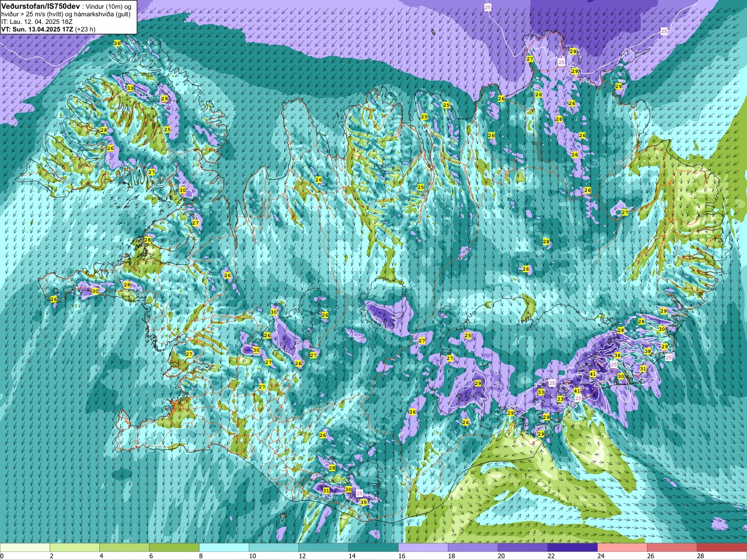Click the yellow "36" gust label on the map
Screen dimensions: 747x560
(617, 355)
